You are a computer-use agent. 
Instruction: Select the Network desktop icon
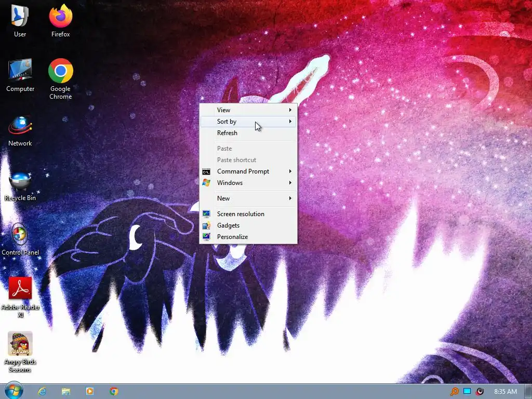point(20,131)
